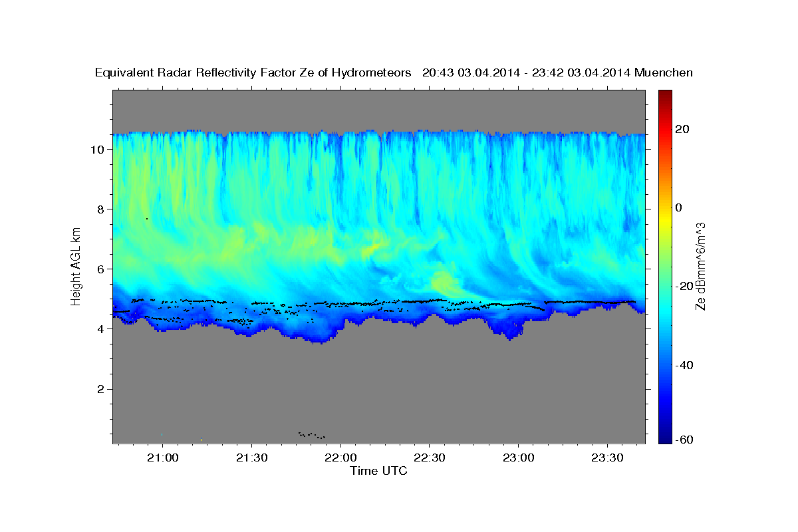Click the 'Ze dBmm^6/m^3' colorbar label
798x532 pixels.
tap(700, 266)
